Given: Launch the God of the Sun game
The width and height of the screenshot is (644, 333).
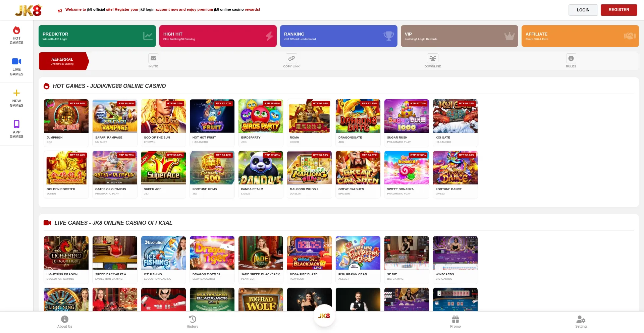Looking at the screenshot, I should (163, 116).
